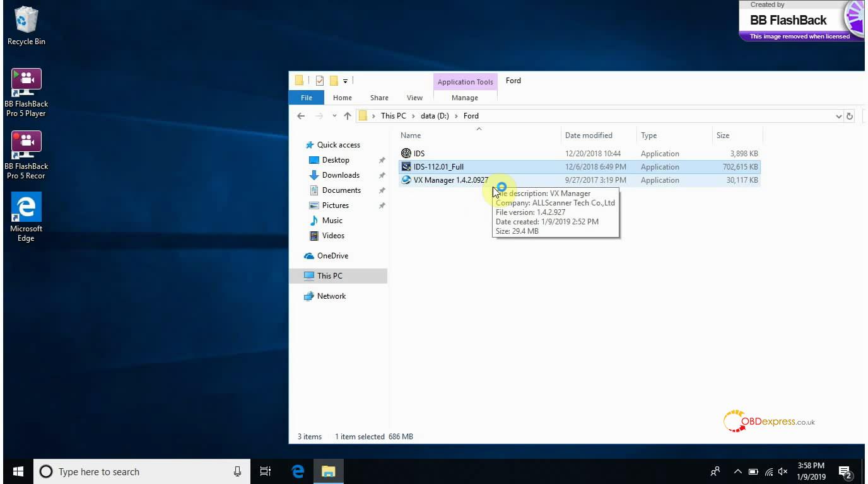Click the Up arrow navigation button
868x484 pixels.
(x=348, y=116)
